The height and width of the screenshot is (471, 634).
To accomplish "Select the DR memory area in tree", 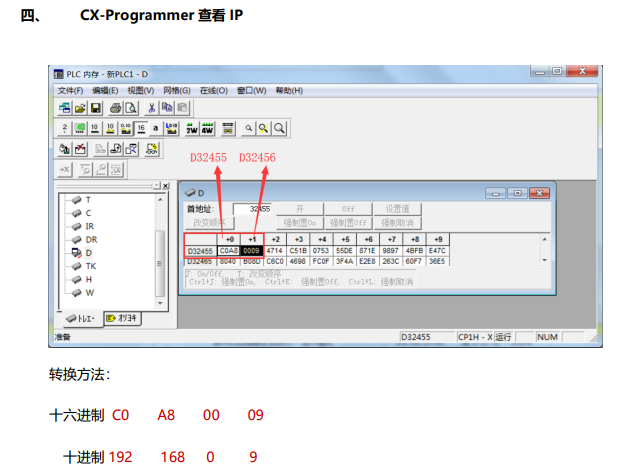I will point(91,240).
